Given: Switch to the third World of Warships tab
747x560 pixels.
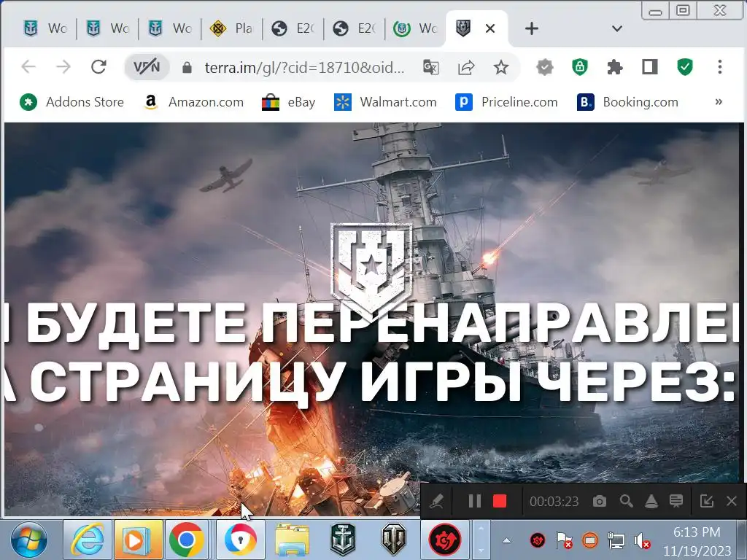Looking at the screenshot, I should 169,28.
